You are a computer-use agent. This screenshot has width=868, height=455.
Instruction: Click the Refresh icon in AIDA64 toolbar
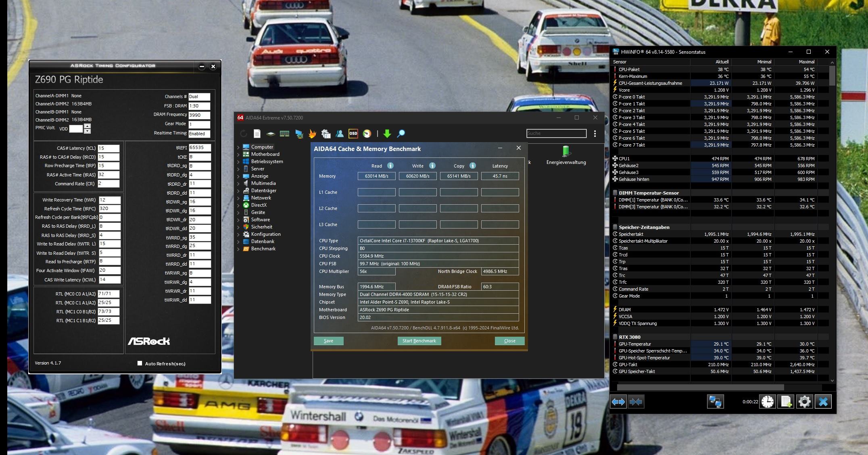[243, 134]
